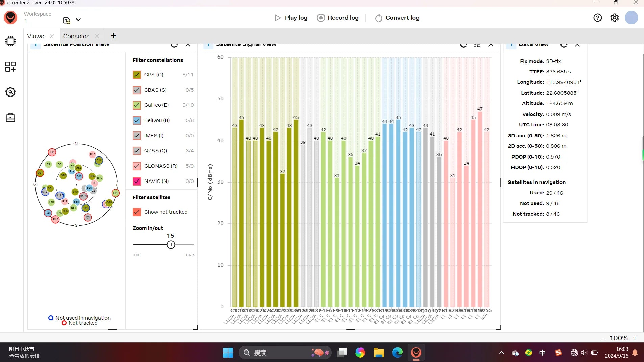
Task: Open the help question-mark icon
Action: click(x=598, y=18)
